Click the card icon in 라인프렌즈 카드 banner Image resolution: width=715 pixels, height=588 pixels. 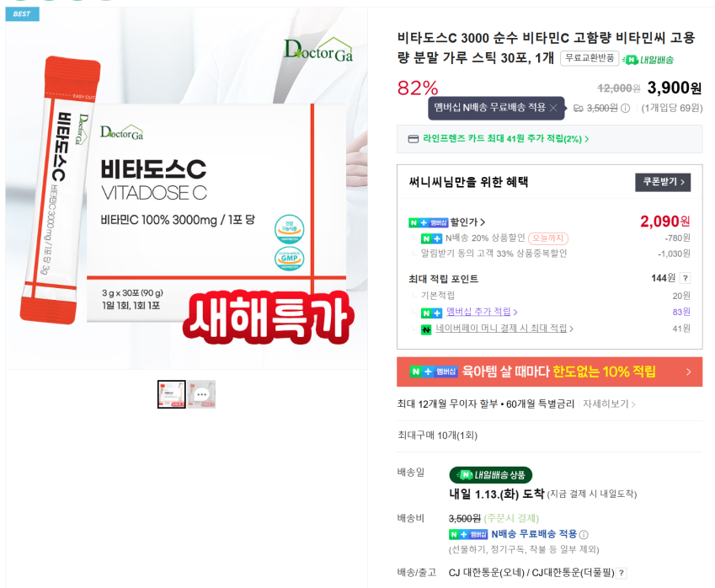[414, 139]
